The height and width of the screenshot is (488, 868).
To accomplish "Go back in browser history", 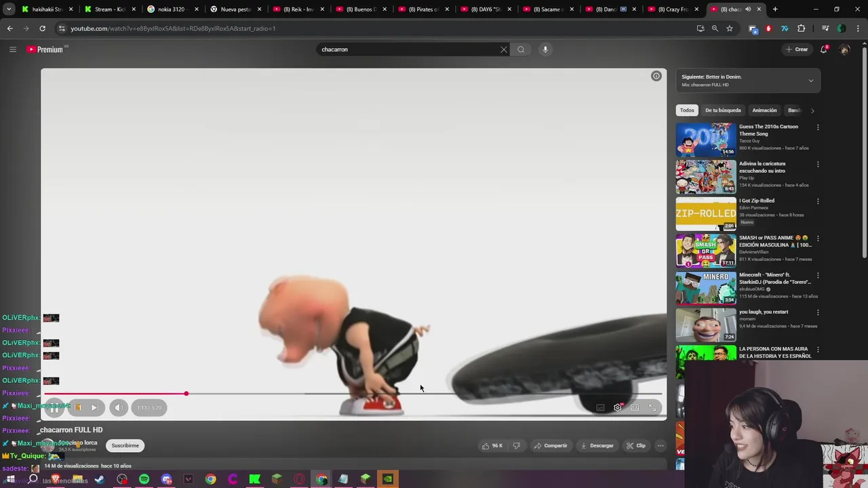I will 9,28.
